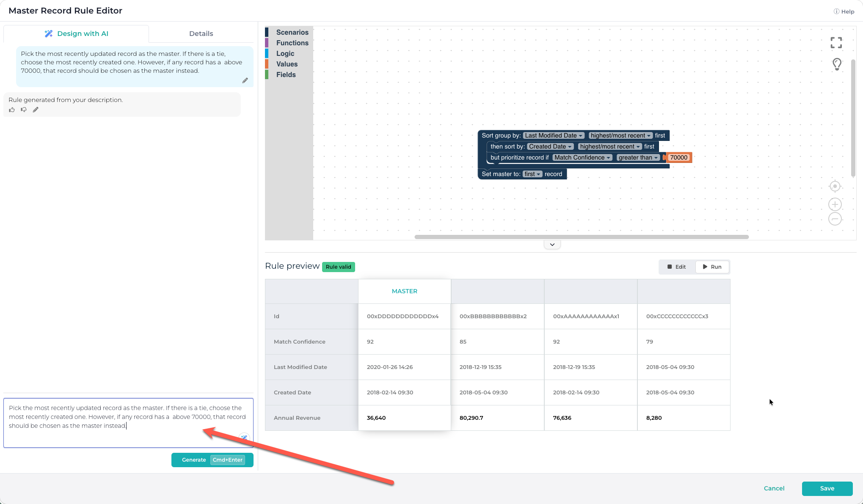Click the center workspace target icon

[x=835, y=186]
